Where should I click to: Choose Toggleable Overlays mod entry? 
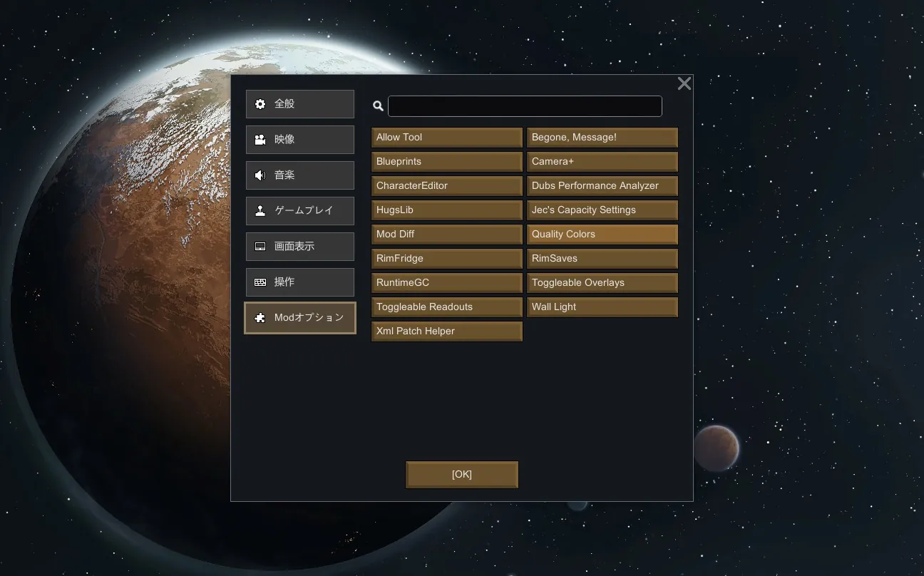602,283
